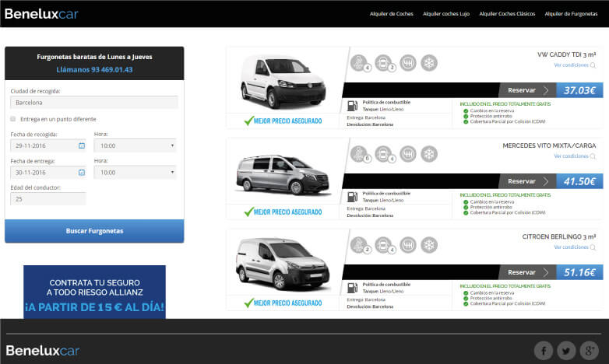Image resolution: width=609 pixels, height=364 pixels.
Task: Go to Alquiler de Furgonetas menu
Action: point(571,13)
